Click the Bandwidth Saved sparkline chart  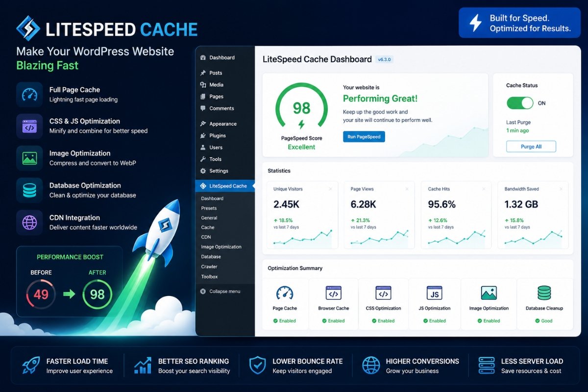(534, 238)
